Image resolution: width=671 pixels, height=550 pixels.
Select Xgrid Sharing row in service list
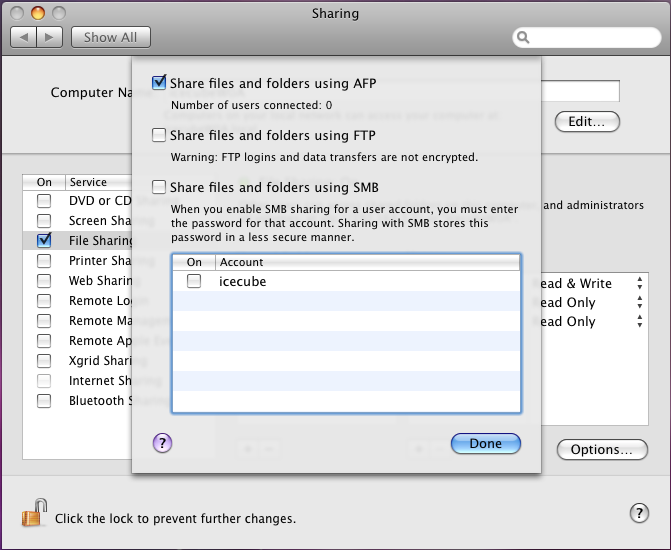coord(78,361)
